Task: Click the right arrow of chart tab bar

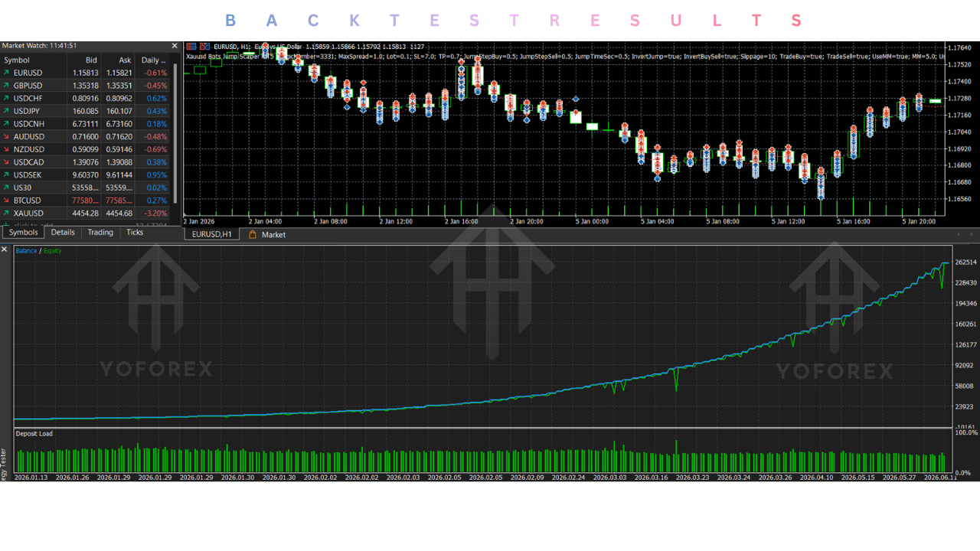Action: click(971, 234)
